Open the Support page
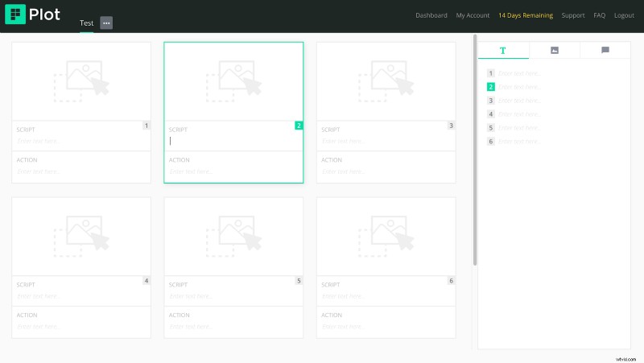 (573, 15)
